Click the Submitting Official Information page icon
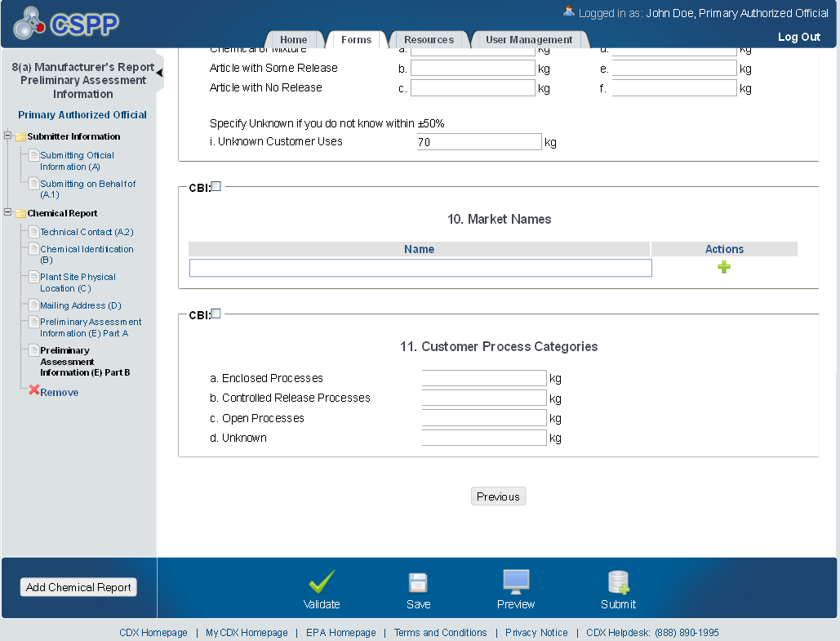The width and height of the screenshot is (840, 641). click(x=33, y=155)
